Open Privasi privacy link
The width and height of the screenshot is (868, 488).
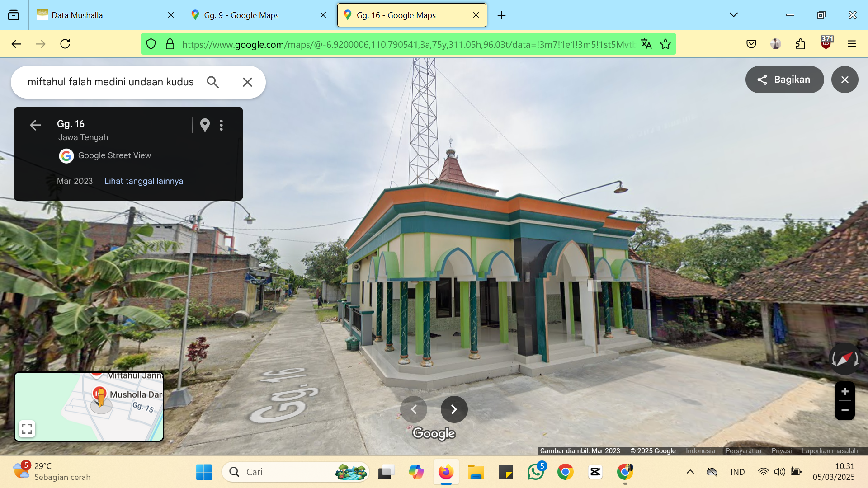click(782, 451)
